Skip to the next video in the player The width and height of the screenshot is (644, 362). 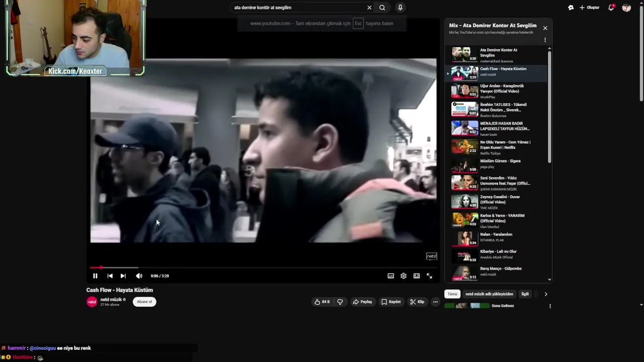(x=123, y=276)
